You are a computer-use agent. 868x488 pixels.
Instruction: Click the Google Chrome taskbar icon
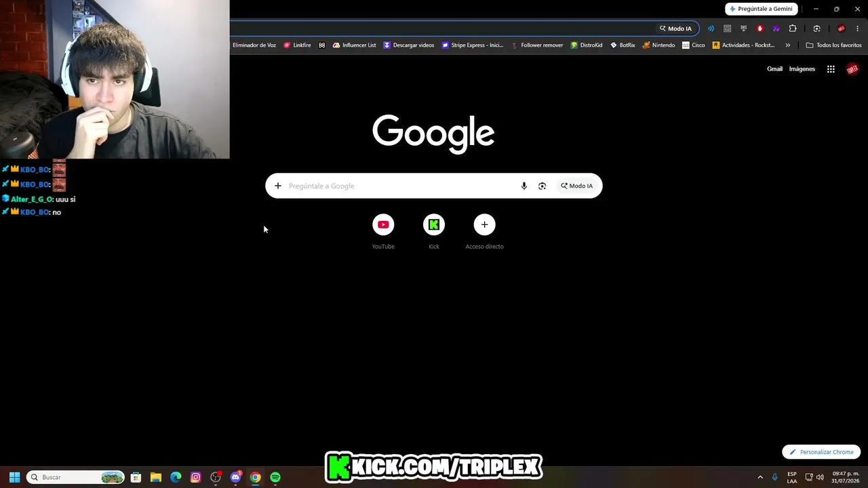pyautogui.click(x=255, y=477)
